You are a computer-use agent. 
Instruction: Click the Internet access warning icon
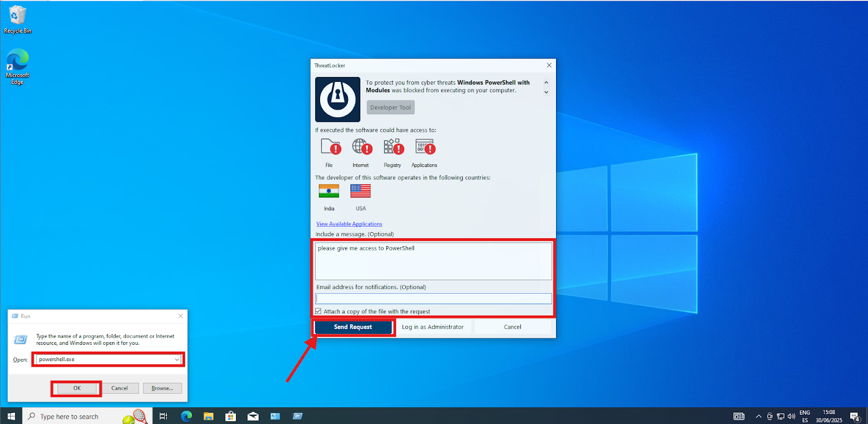(x=362, y=147)
